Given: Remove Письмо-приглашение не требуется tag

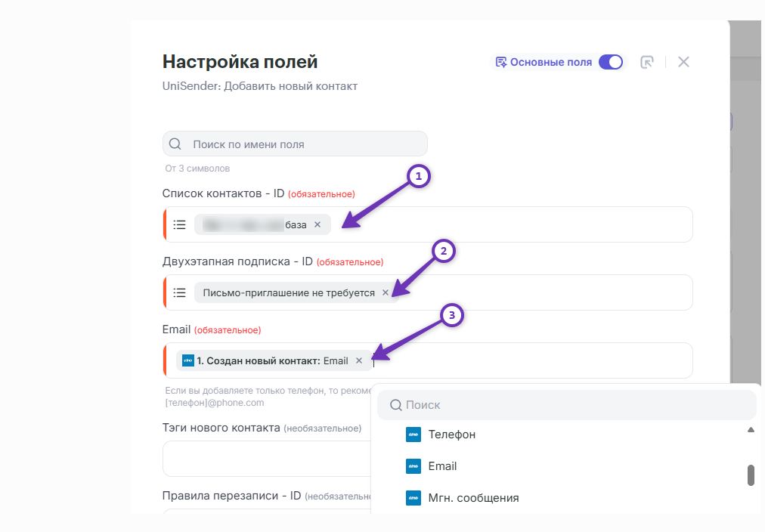Looking at the screenshot, I should [386, 292].
